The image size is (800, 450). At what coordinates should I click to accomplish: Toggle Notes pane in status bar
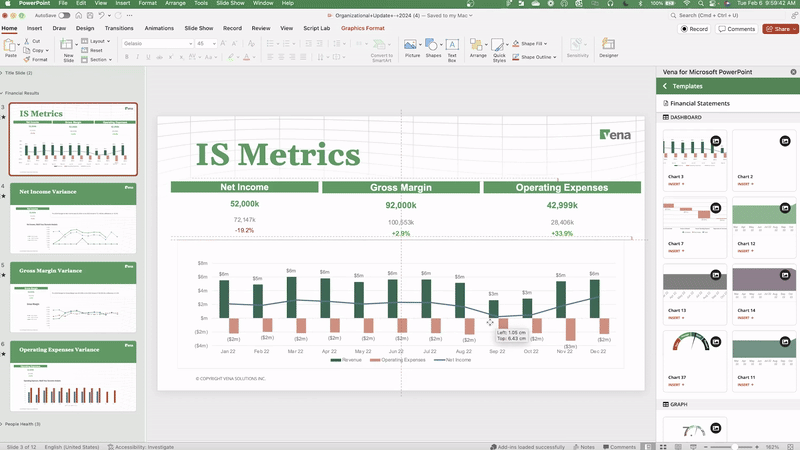tap(586, 447)
